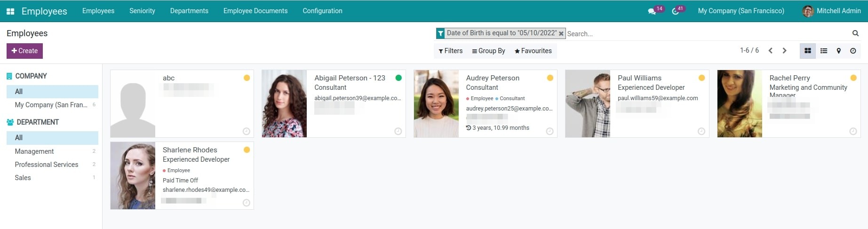Click the search magnifier icon

pyautogui.click(x=855, y=33)
